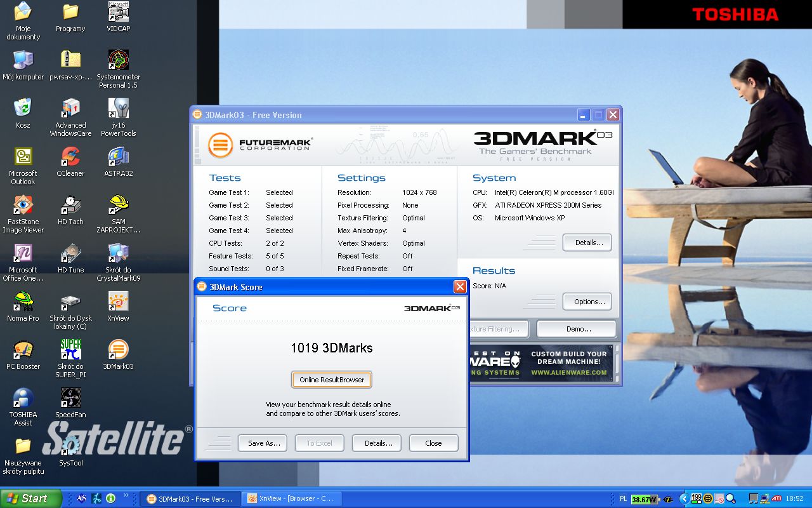
Task: Switch to XnView Browser taskbar button
Action: [291, 498]
